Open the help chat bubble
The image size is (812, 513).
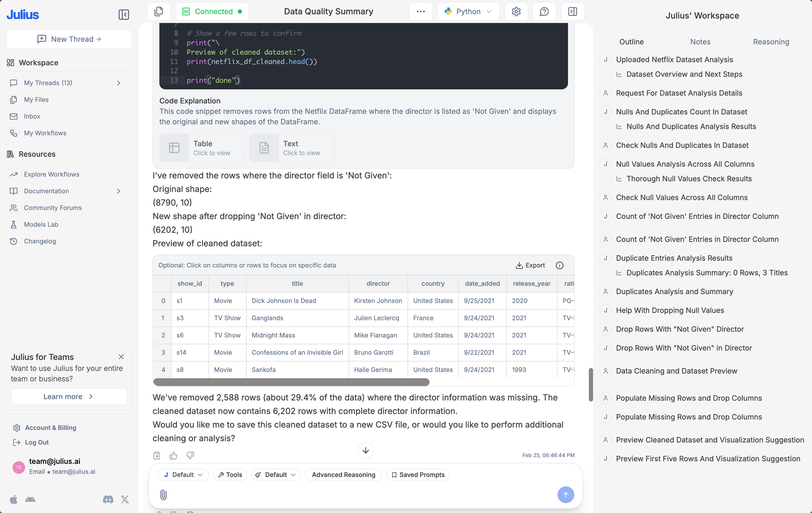(x=544, y=11)
